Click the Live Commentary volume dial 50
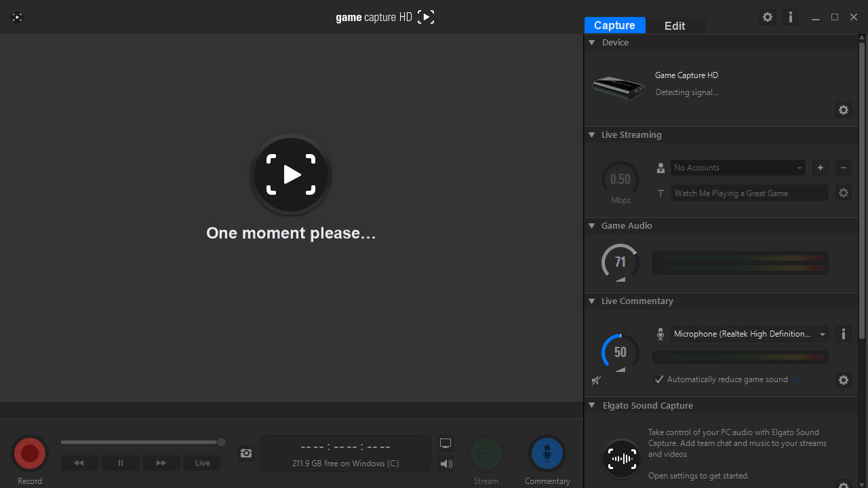The width and height of the screenshot is (868, 488). [620, 352]
